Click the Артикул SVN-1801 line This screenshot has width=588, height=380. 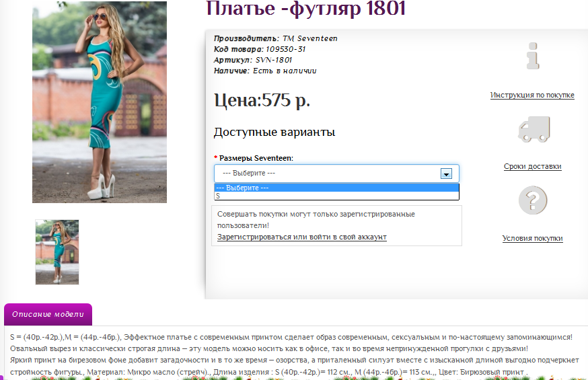pyautogui.click(x=253, y=60)
